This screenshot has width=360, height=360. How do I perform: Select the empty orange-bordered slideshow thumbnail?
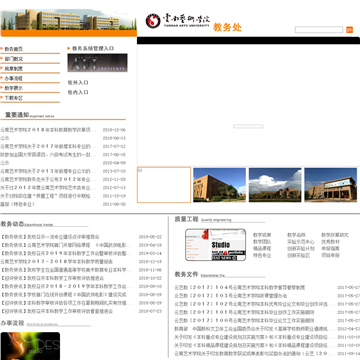(x=164, y=185)
